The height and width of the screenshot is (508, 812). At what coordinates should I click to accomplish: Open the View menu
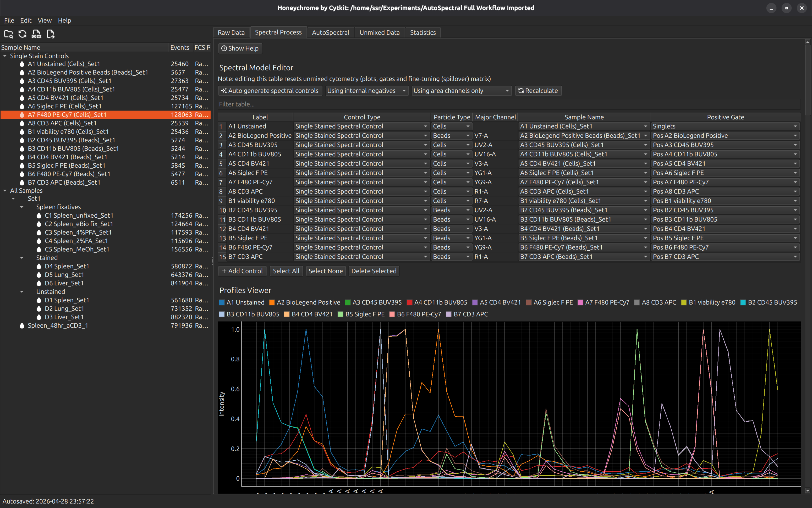coord(45,21)
